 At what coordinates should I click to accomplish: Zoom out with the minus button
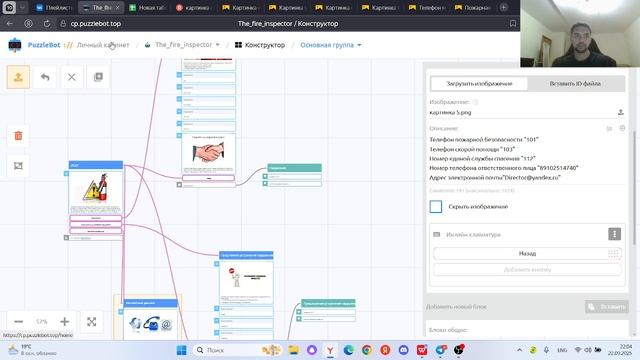(x=18, y=322)
